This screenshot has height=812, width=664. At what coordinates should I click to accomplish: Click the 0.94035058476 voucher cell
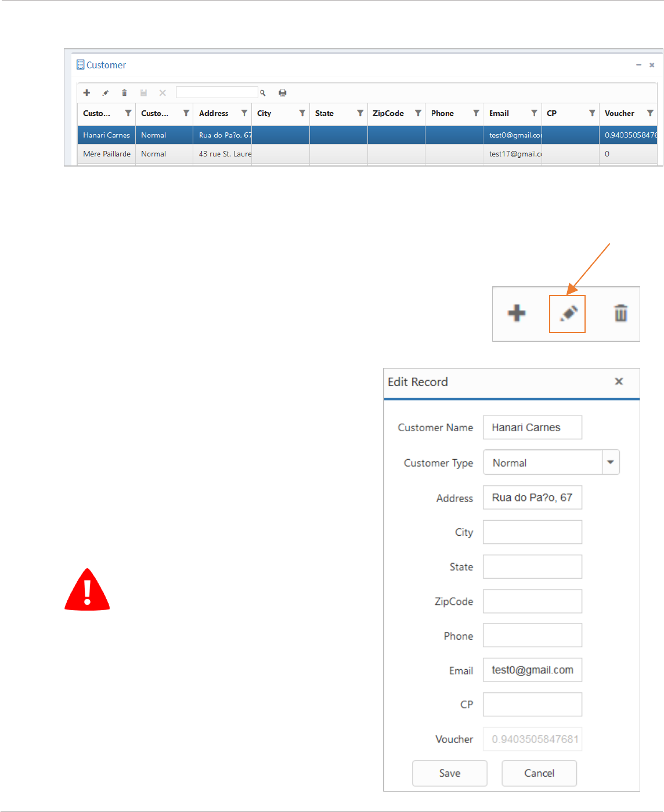628,135
